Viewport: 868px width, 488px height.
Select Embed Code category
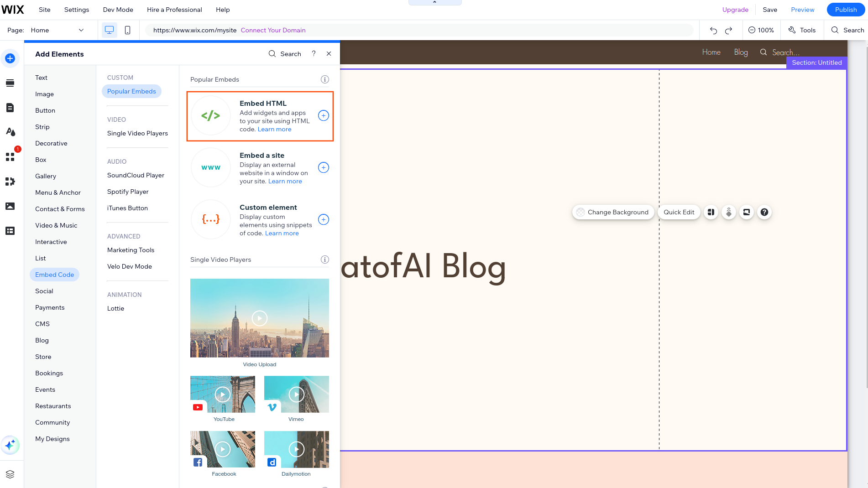[x=54, y=275]
